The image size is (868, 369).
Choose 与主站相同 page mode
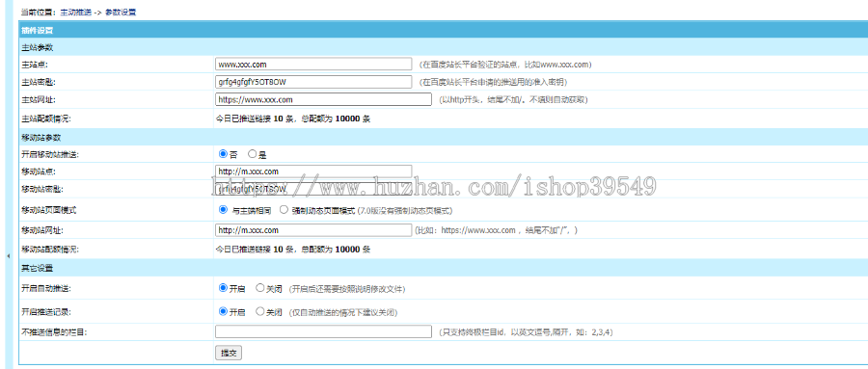[x=223, y=210]
